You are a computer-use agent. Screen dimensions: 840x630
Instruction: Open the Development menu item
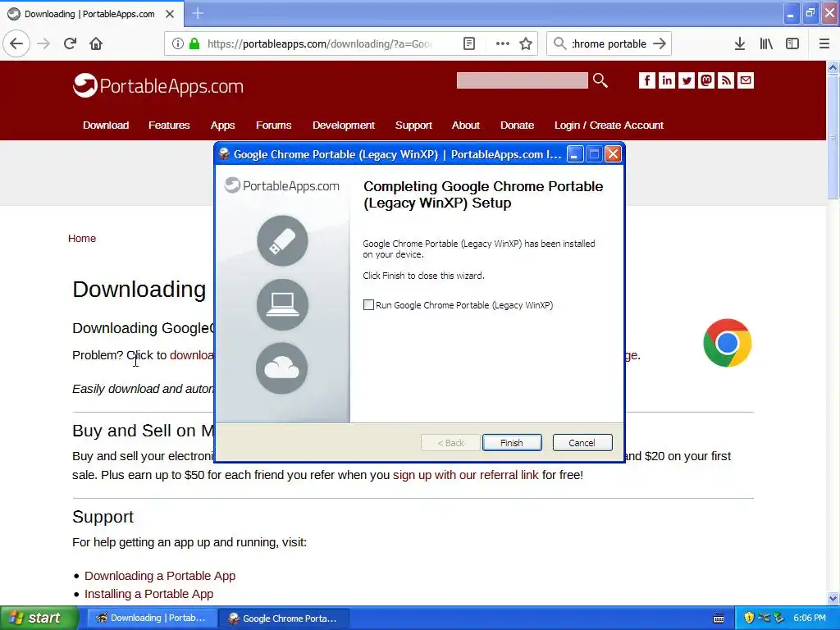(x=344, y=125)
